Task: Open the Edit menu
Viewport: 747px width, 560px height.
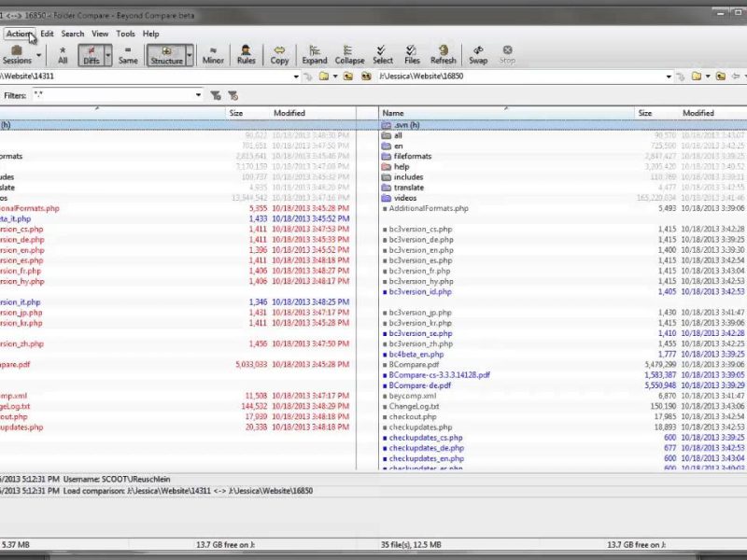Action: click(x=47, y=34)
